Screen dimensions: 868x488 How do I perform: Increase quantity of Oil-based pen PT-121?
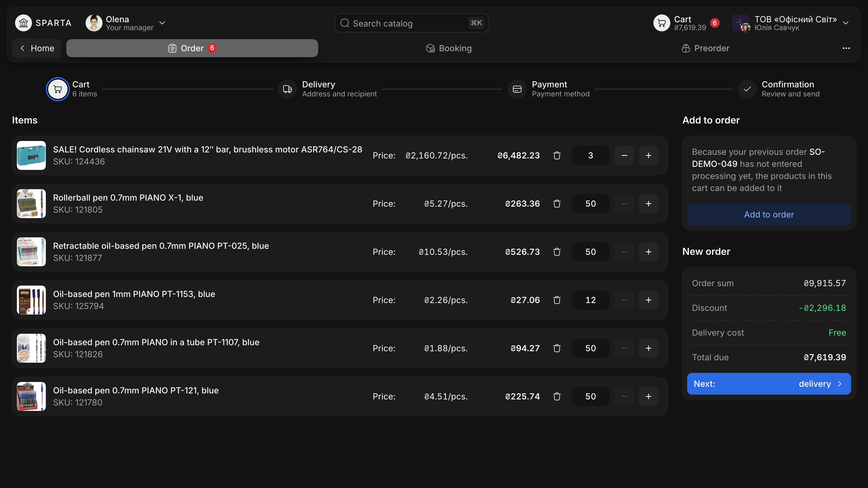(648, 396)
